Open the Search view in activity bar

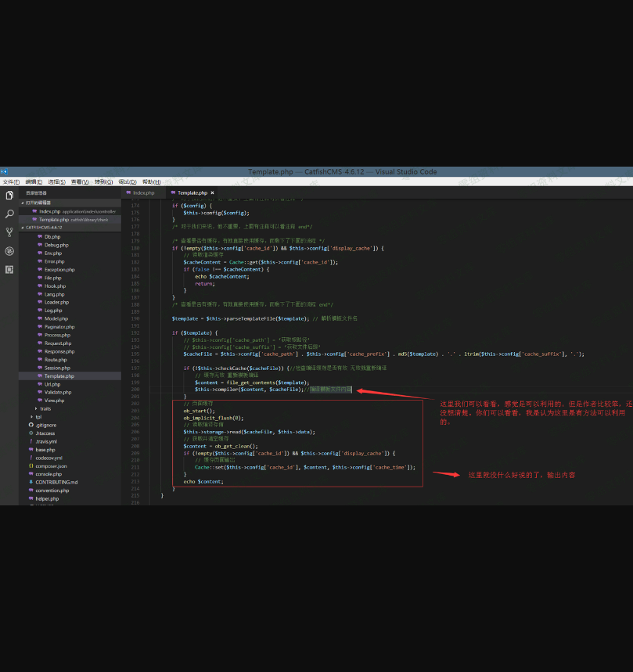click(9, 214)
